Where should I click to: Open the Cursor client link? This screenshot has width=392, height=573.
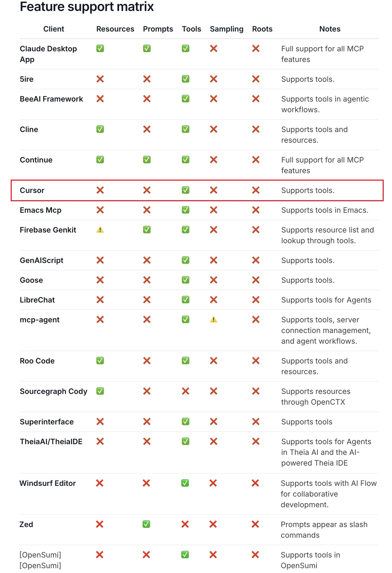click(x=32, y=190)
